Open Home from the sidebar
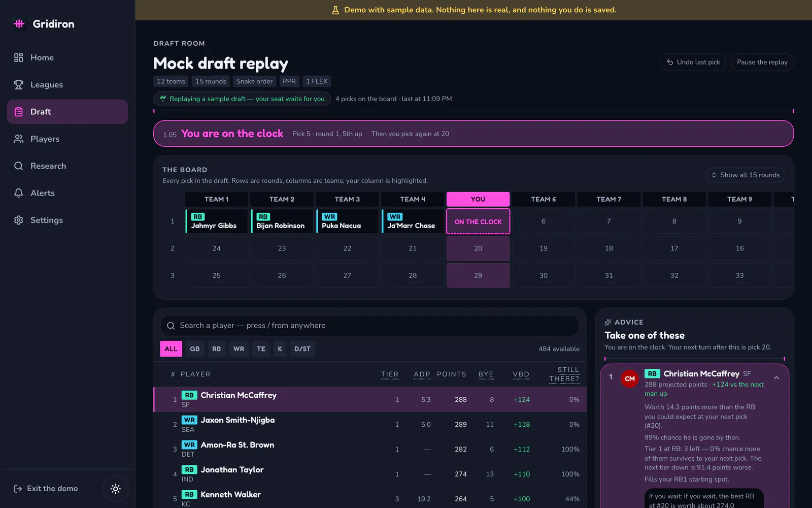812x508 pixels. coord(67,58)
